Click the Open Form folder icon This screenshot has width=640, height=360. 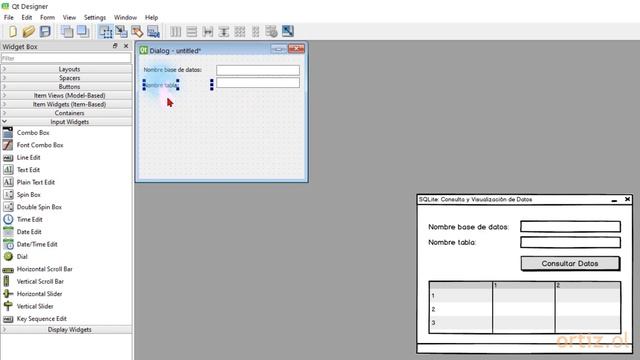[x=29, y=31]
